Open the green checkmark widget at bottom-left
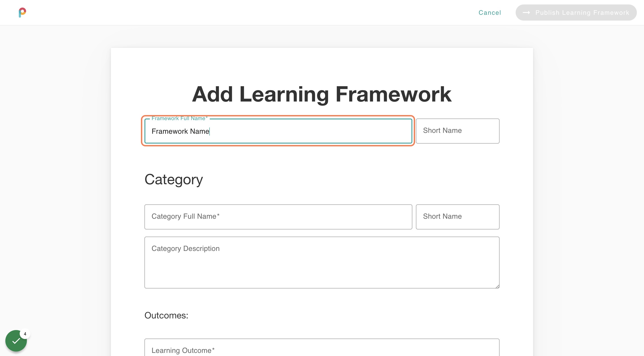The height and width of the screenshot is (356, 644). pyautogui.click(x=16, y=341)
